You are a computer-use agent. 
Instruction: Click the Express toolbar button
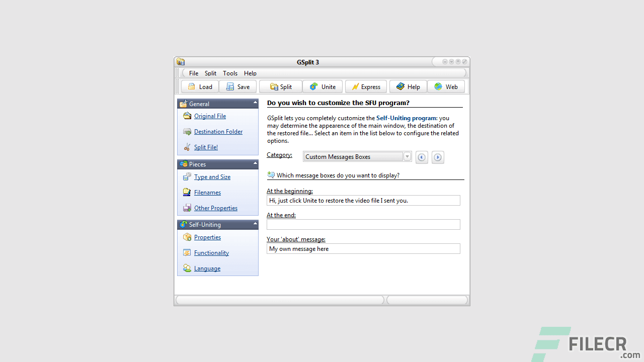point(366,86)
